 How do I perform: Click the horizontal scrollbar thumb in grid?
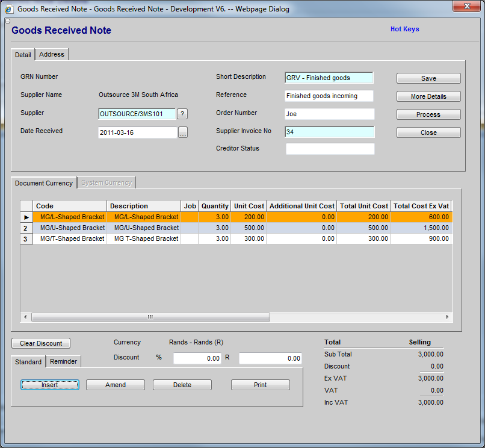pos(150,317)
